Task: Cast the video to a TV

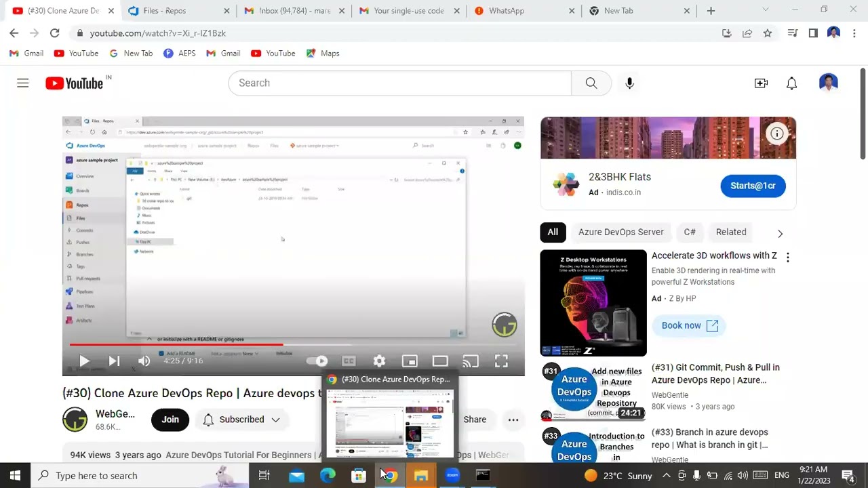Action: click(471, 361)
